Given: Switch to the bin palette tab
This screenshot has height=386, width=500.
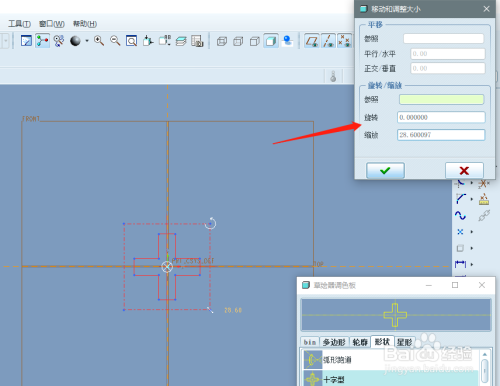Looking at the screenshot, I should (310, 342).
